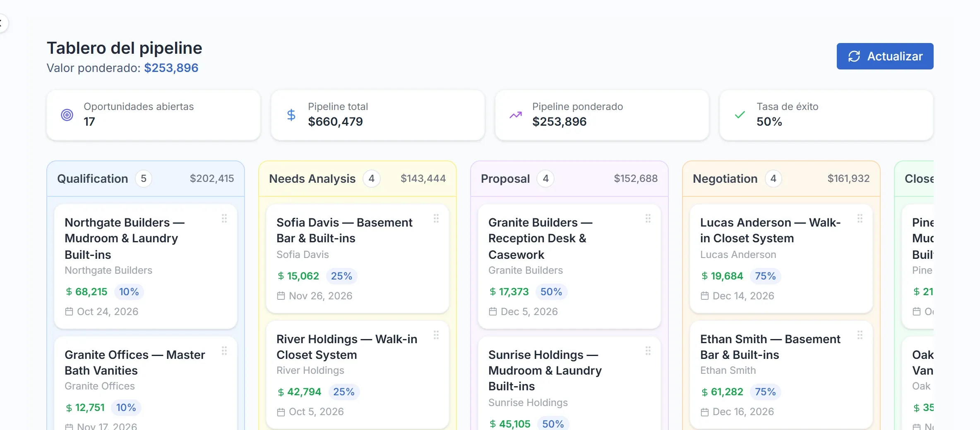Click the Pipeline ponderado stat value
Screen dimensions: 980x430
point(560,122)
